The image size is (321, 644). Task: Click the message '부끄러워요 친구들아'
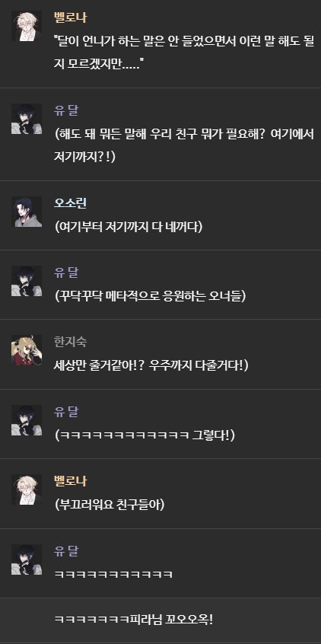(x=110, y=505)
